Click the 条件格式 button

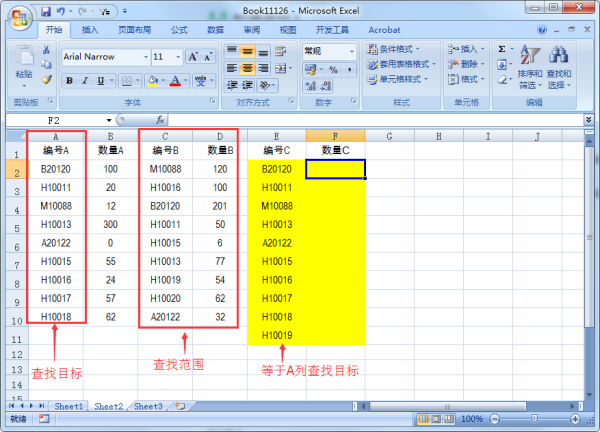[x=392, y=49]
